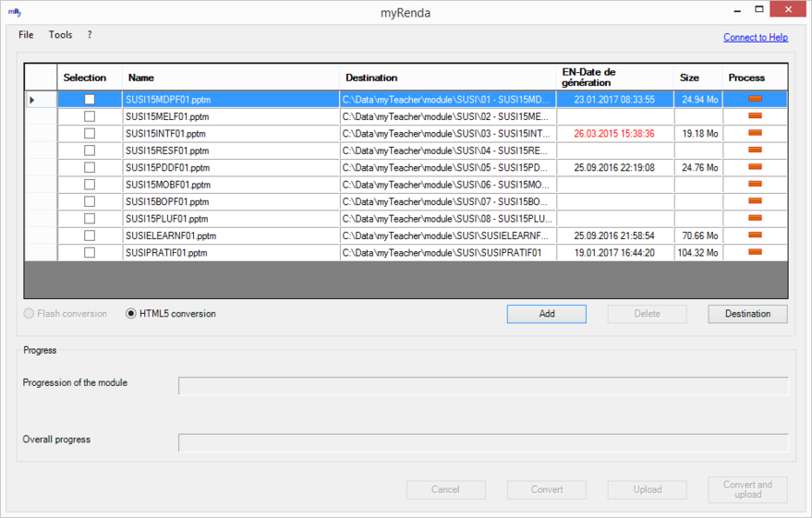Open the File menu

point(26,35)
